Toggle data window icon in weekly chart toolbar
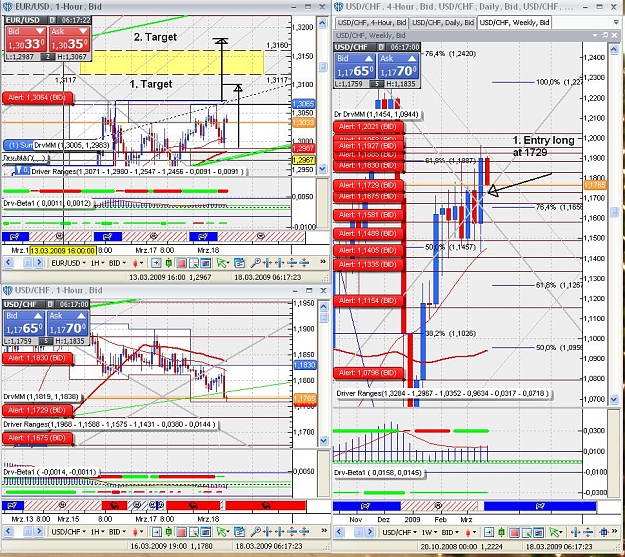 (538, 533)
